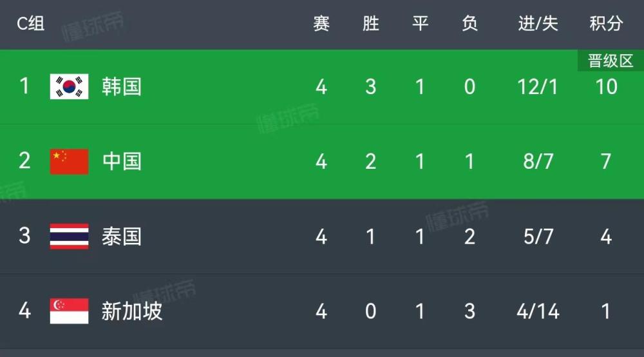This screenshot has width=644, height=357.
Task: Open team 韩国 from the standings
Action: 122,87
